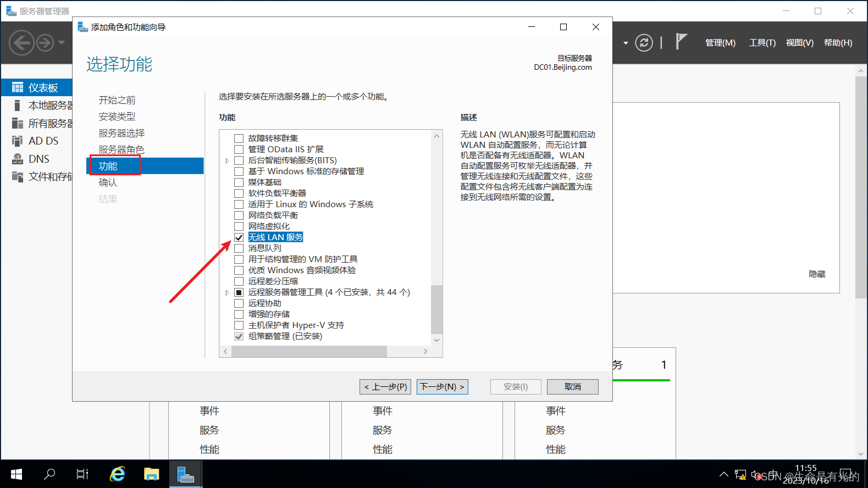The width and height of the screenshot is (868, 488).
Task: Launch Internet Explorer from taskbar
Action: tap(117, 474)
